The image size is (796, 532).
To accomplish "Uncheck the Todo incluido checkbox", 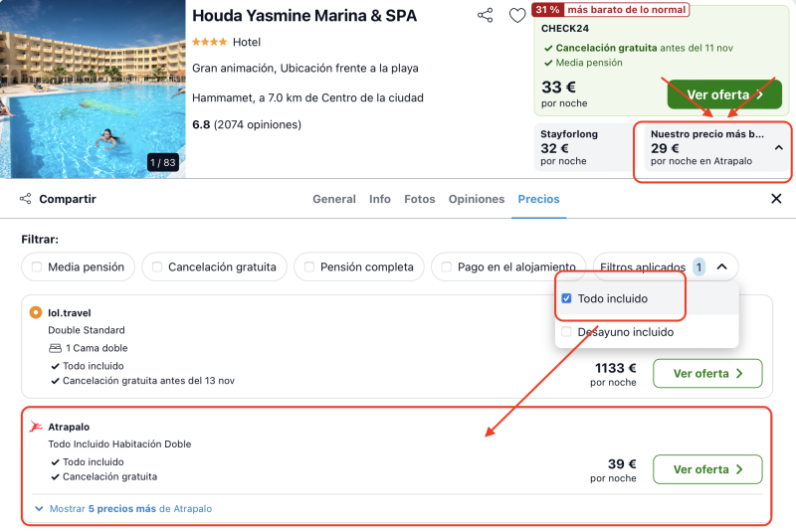I will (x=566, y=298).
